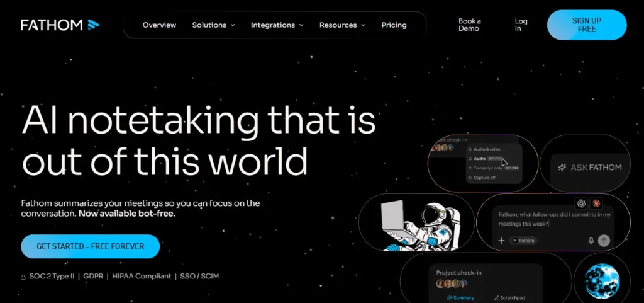Expand the Integrations dropdown menu
The width and height of the screenshot is (644, 303).
coord(277,25)
